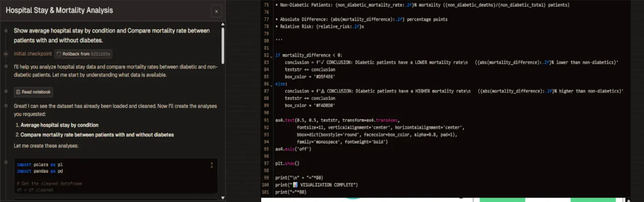Screen dimensions: 644x202
Task: Select the timeline dot beside the code snippet
Action: click(6, 162)
